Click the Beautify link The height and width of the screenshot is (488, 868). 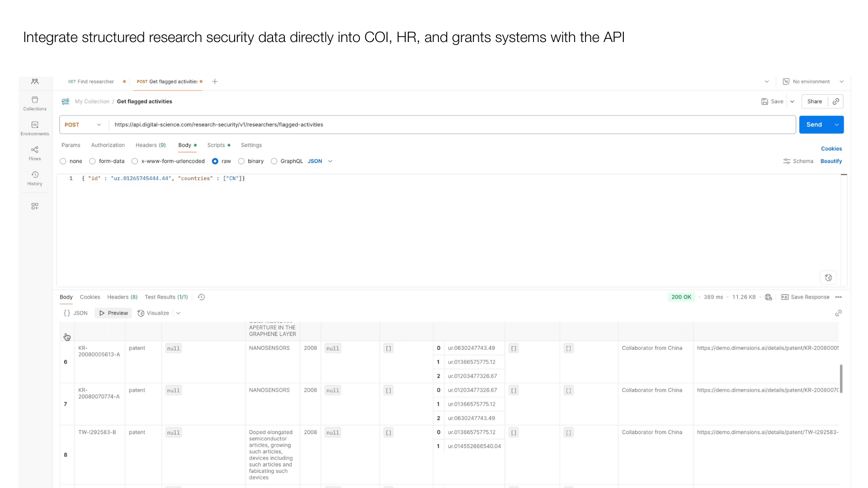point(831,161)
